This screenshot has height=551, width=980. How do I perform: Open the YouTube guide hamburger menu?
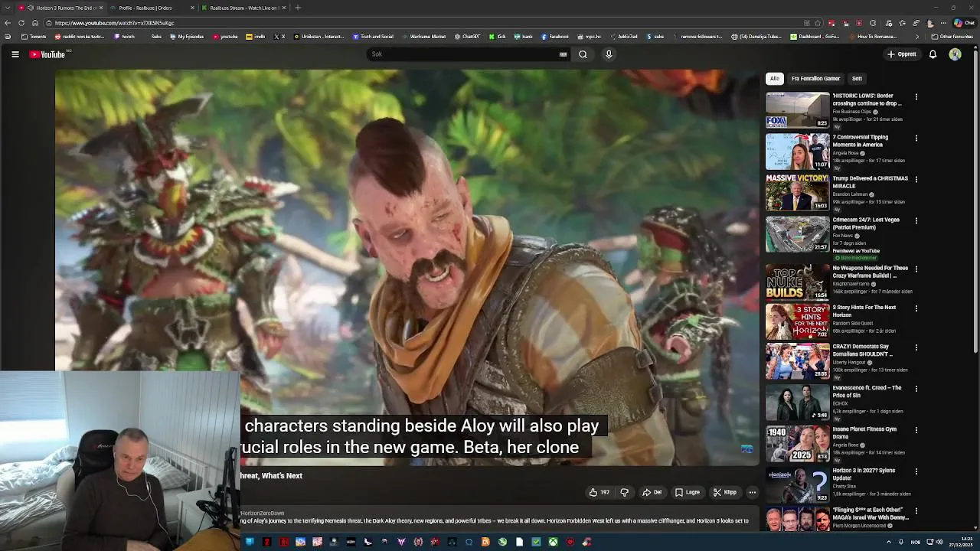pyautogui.click(x=15, y=54)
